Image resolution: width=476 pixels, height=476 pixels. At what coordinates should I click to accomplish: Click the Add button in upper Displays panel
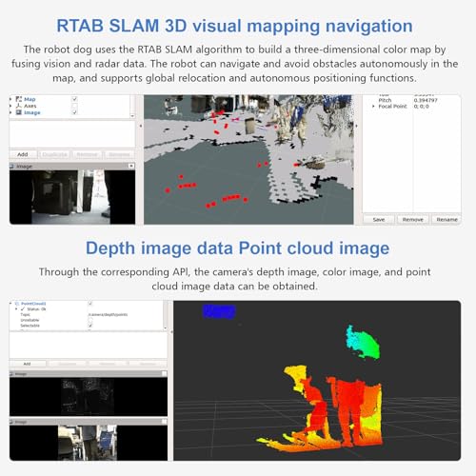point(23,154)
